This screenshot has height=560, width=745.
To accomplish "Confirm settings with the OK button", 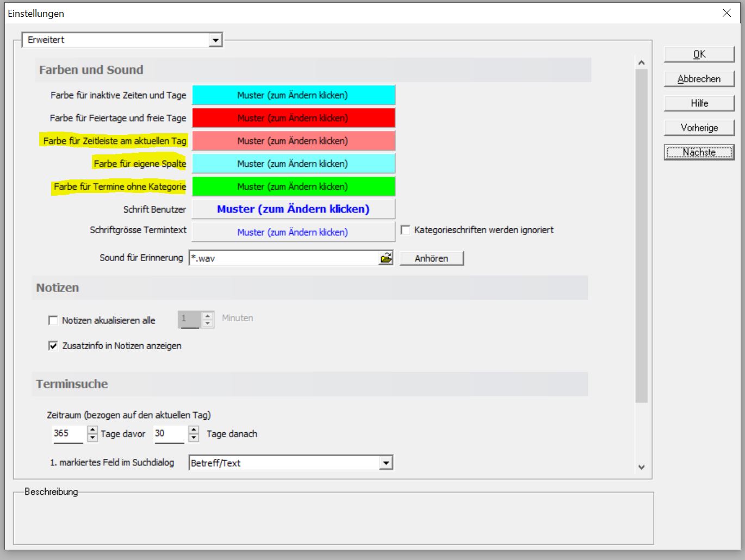I will [699, 54].
